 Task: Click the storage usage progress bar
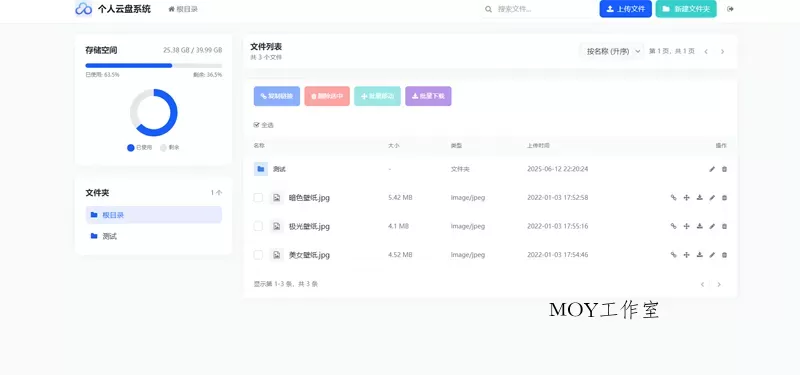(x=154, y=65)
